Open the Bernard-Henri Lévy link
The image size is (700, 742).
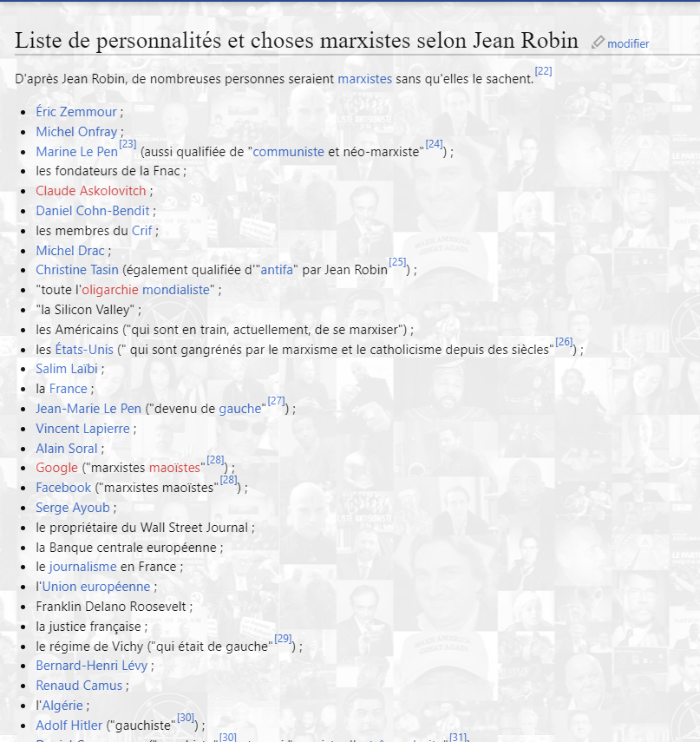pyautogui.click(x=92, y=666)
